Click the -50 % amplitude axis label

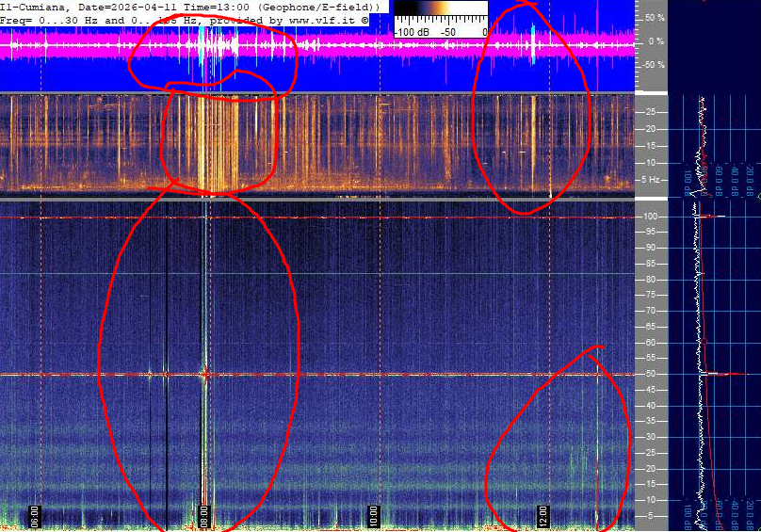click(x=654, y=65)
